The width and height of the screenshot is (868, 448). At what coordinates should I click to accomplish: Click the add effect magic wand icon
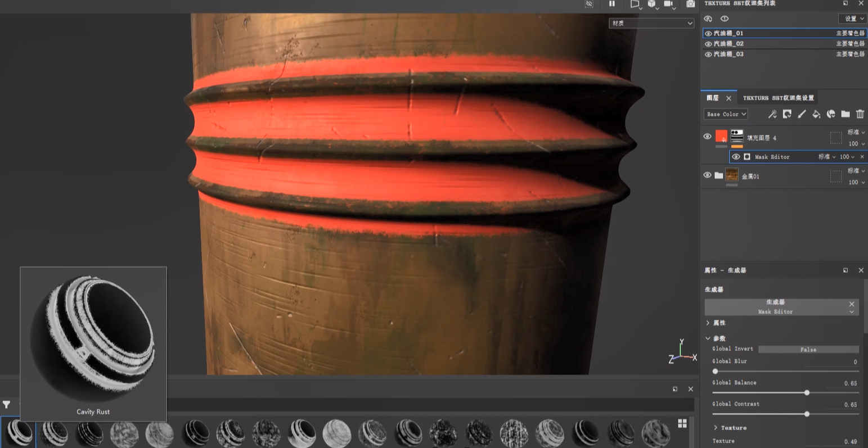[772, 114]
